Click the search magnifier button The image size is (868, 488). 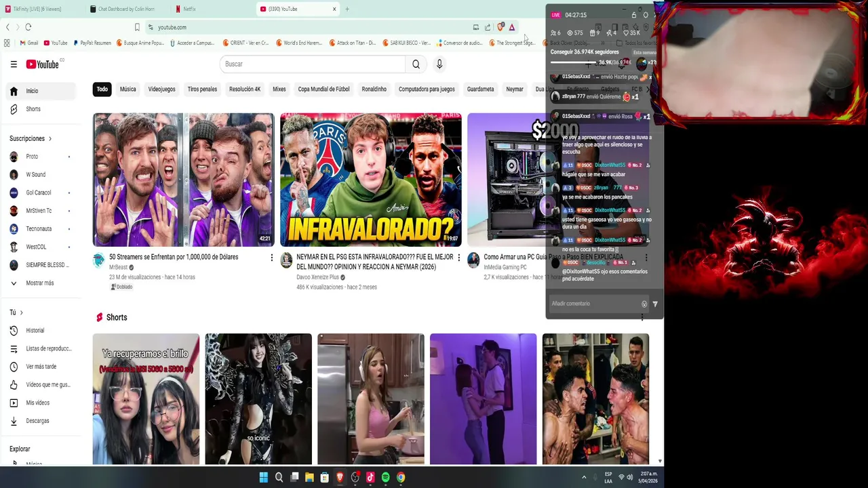click(416, 64)
